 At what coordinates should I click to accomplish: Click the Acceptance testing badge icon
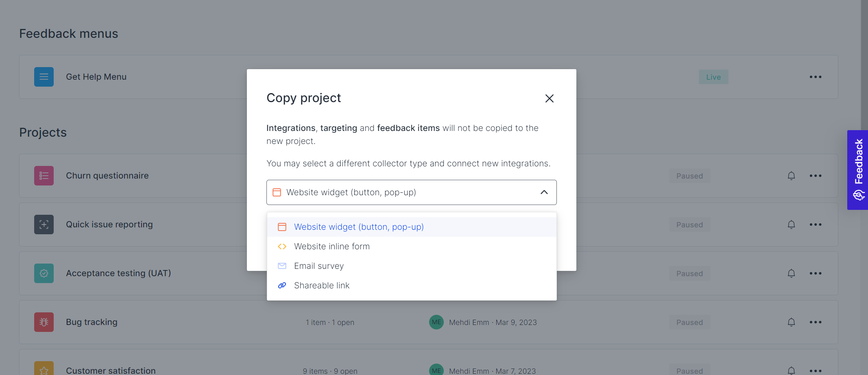[44, 273]
